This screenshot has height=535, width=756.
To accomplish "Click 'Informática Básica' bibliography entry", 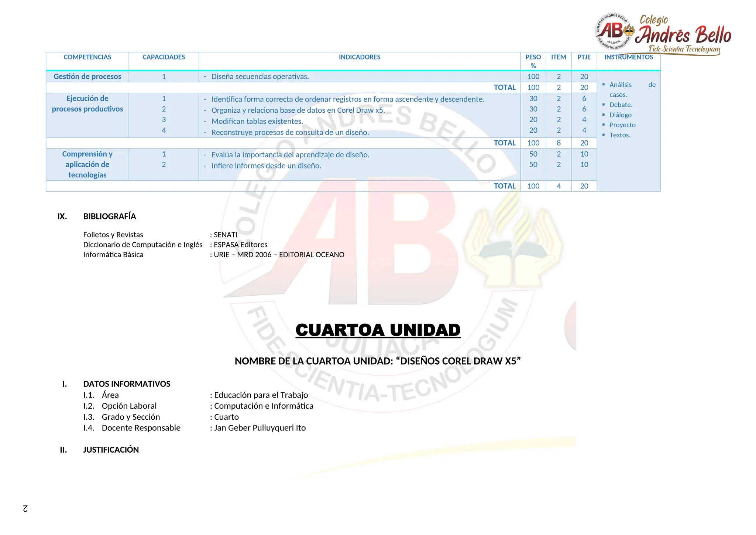I will point(113,255).
